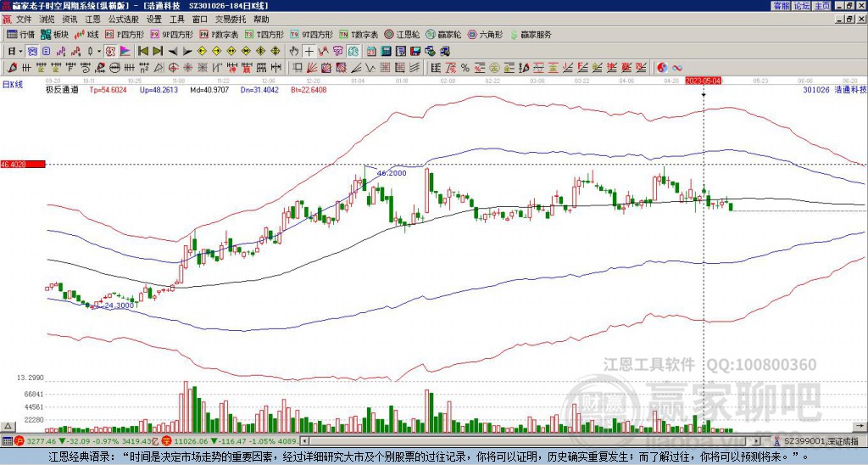Click the 板块 toolbar button
This screenshot has height=465, width=868.
pyautogui.click(x=54, y=34)
